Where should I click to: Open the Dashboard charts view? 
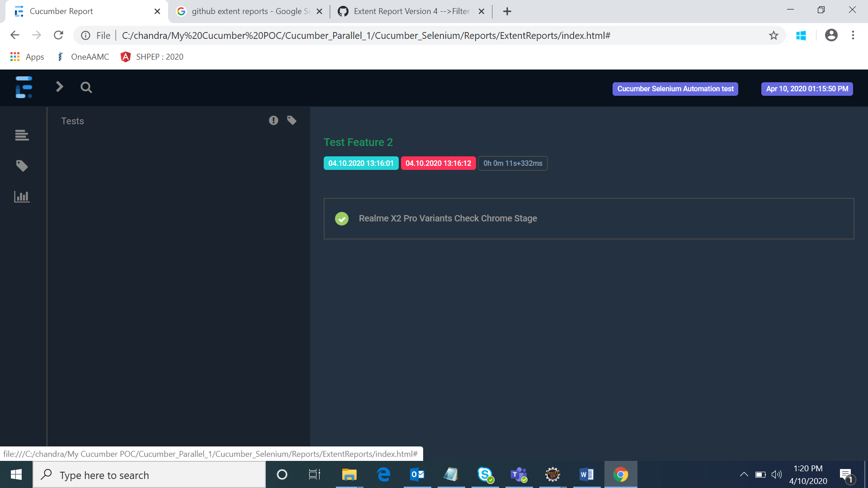21,196
